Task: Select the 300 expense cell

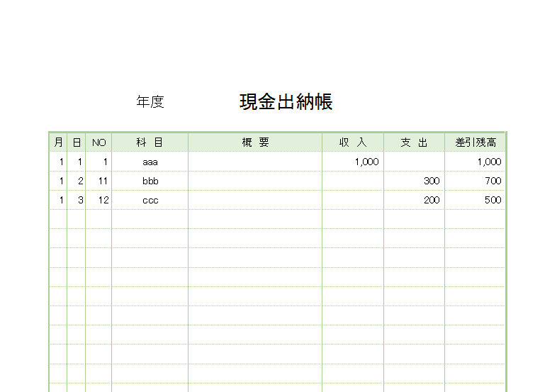Action: (x=431, y=181)
